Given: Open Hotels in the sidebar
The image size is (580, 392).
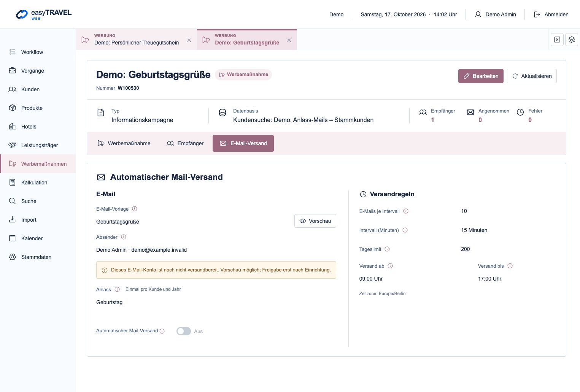Looking at the screenshot, I should pos(38,127).
